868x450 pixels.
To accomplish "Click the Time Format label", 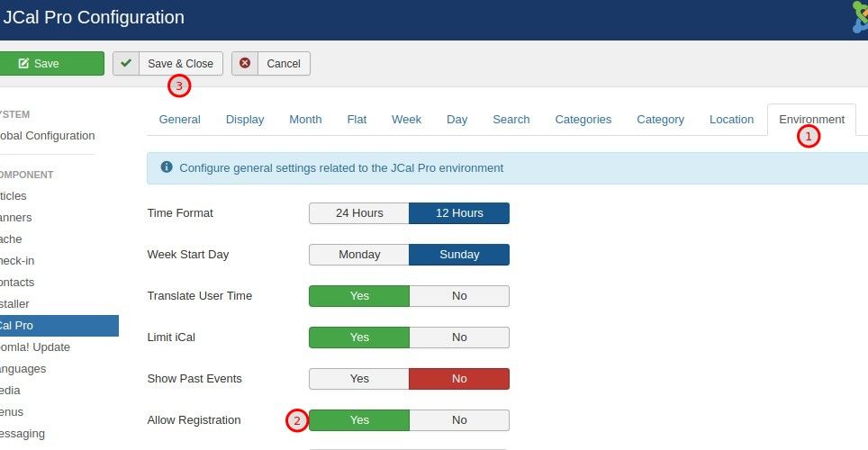I will coord(180,213).
